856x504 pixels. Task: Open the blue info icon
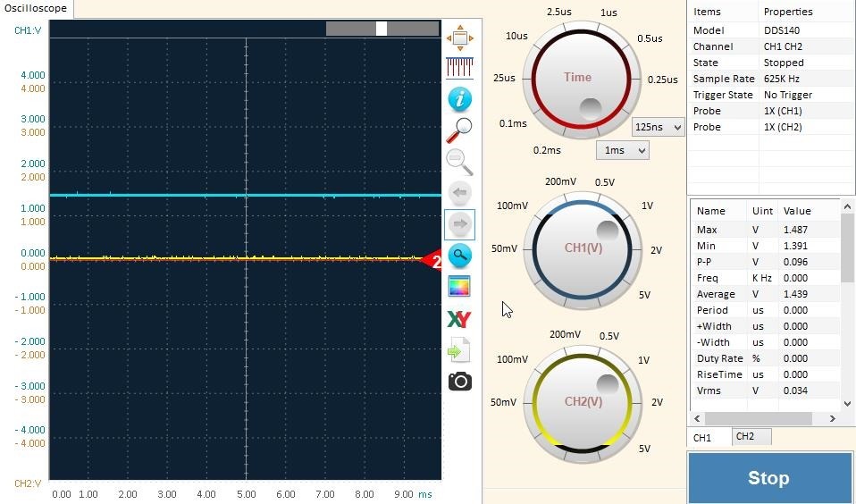(x=459, y=98)
